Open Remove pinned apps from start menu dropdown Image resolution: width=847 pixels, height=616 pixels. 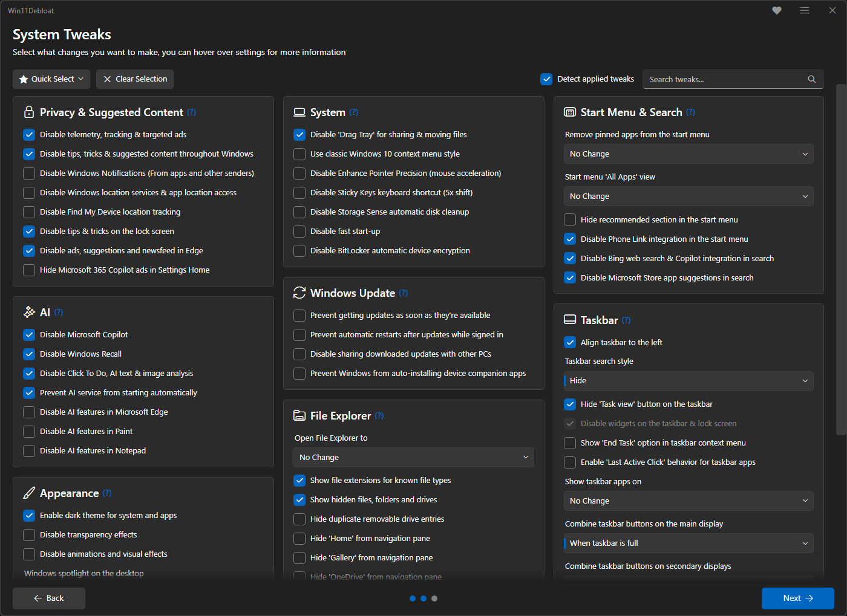(x=688, y=154)
